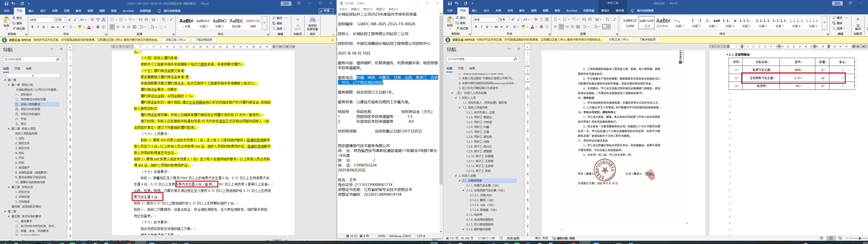The width and height of the screenshot is (868, 244).
Task: Click search magnifier in 投标文件 navigation pane
Action: [515, 59]
